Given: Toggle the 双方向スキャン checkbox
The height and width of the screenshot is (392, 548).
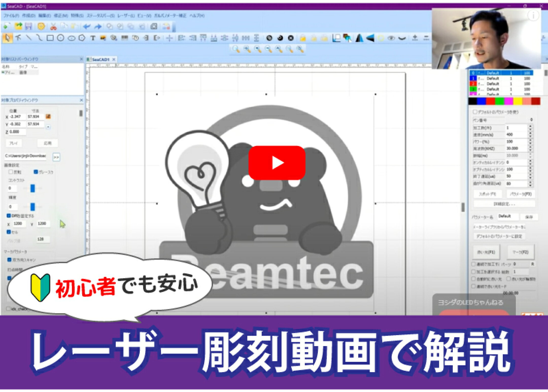Looking at the screenshot, I should point(9,260).
